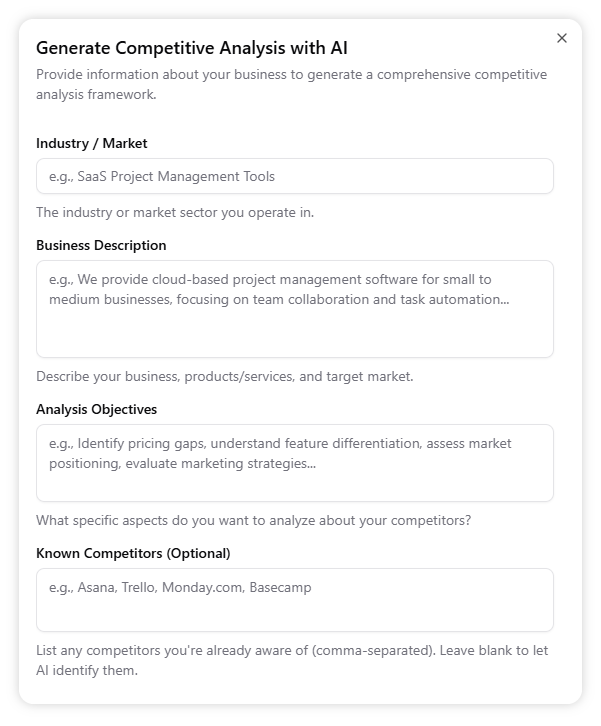Image resolution: width=601 pixels, height=726 pixels.
Task: Click the hint asking what aspects to analyze
Action: point(254,520)
